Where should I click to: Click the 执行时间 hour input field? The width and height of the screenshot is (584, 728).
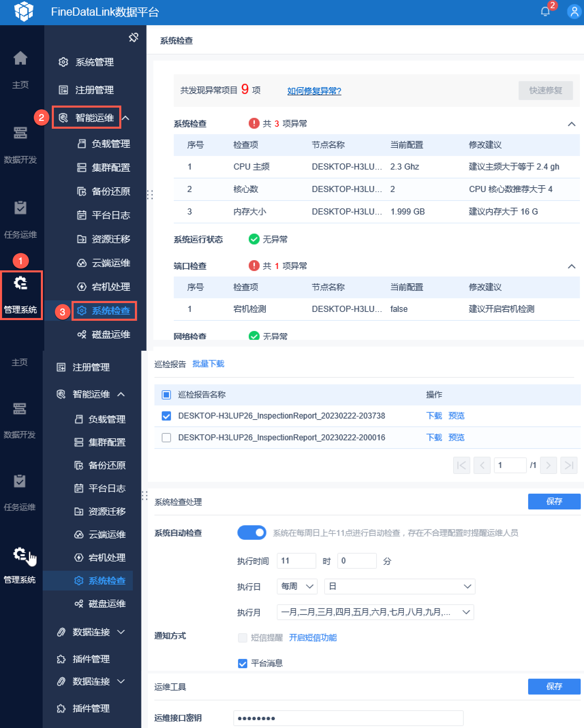click(296, 561)
